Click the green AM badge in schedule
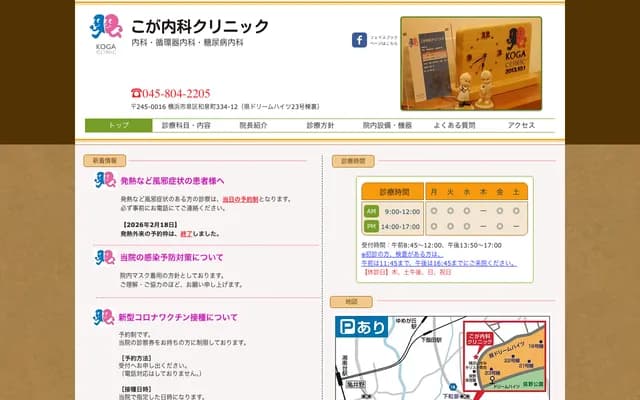 click(x=371, y=212)
